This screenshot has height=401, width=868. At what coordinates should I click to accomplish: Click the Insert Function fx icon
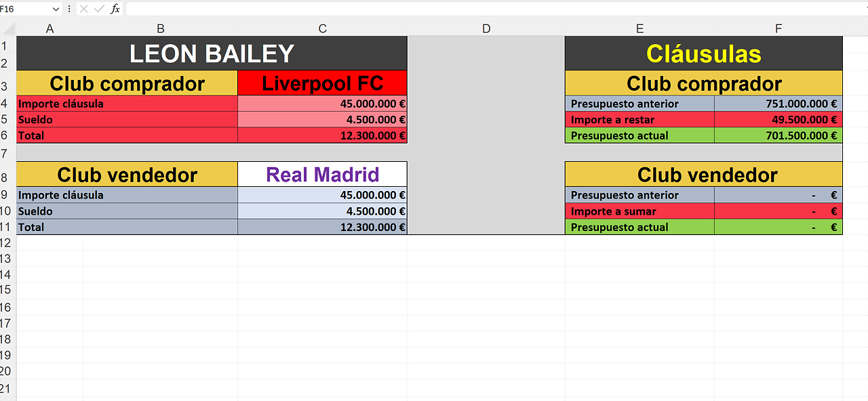pos(115,9)
